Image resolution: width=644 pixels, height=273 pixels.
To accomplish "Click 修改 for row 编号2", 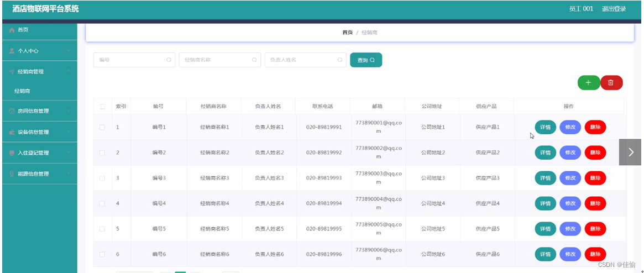I will coord(570,153).
